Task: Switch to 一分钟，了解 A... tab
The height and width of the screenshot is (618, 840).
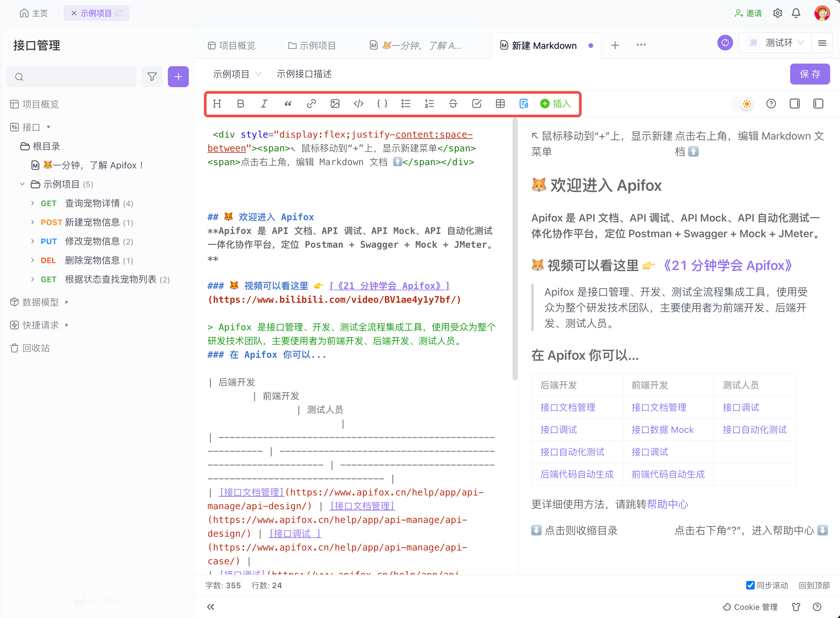Action: (x=415, y=46)
